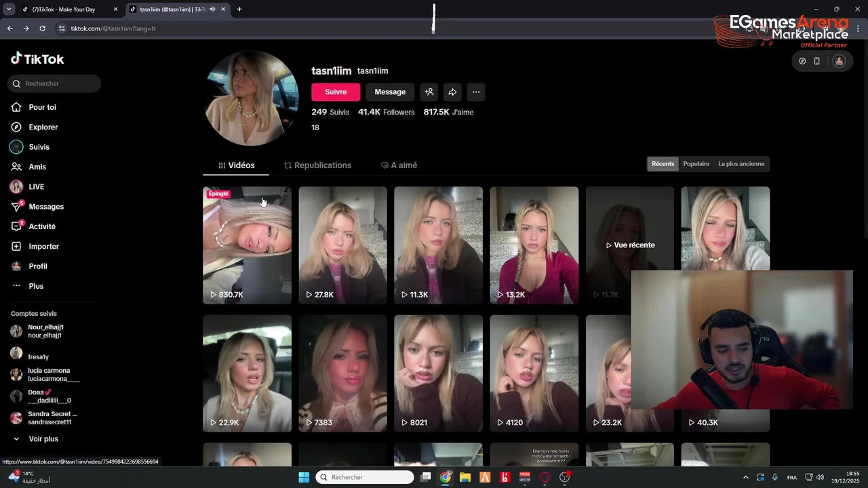Image resolution: width=868 pixels, height=488 pixels.
Task: Switch to the Republications tab
Action: pos(317,165)
